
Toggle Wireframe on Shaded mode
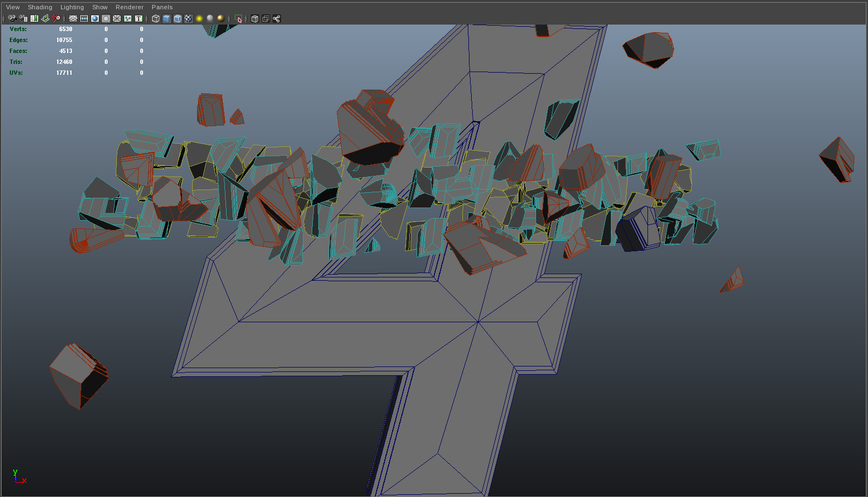point(177,19)
